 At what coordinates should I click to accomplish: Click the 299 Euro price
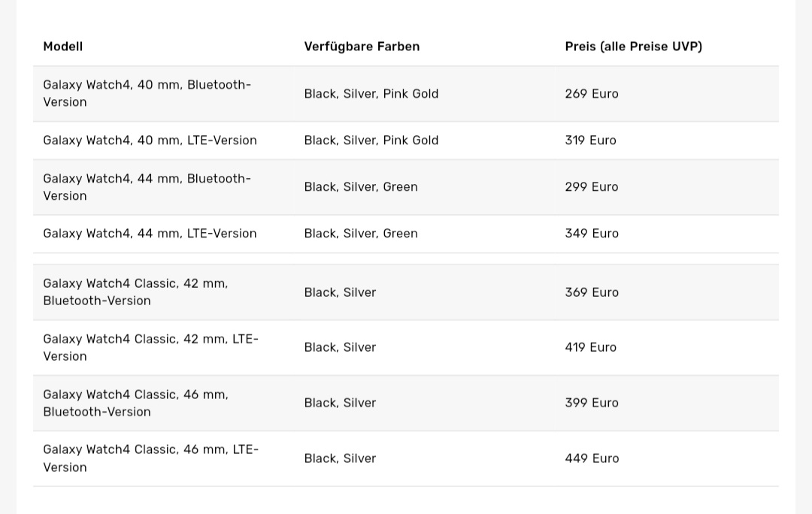tap(592, 187)
